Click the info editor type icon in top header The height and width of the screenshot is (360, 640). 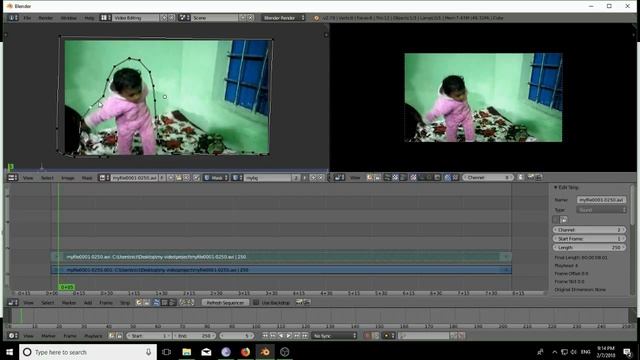[13, 18]
